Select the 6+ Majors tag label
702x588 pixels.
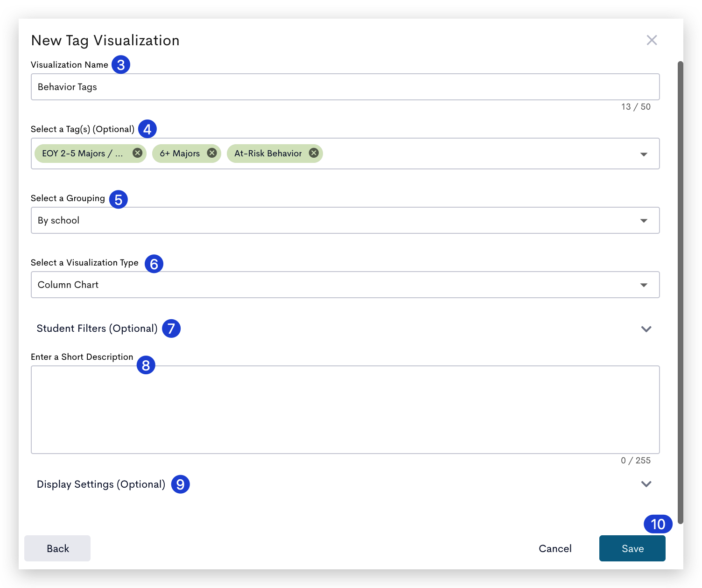[x=180, y=154]
